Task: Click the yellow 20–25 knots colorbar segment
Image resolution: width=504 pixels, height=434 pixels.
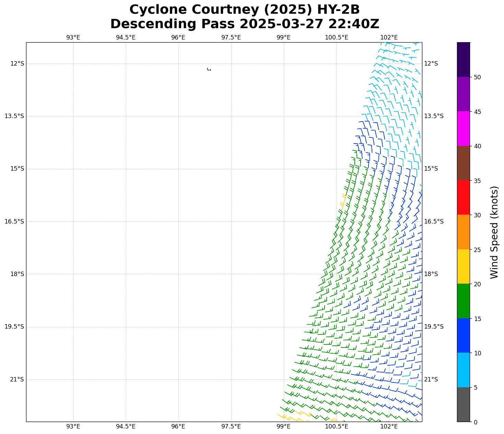Action: click(x=463, y=266)
